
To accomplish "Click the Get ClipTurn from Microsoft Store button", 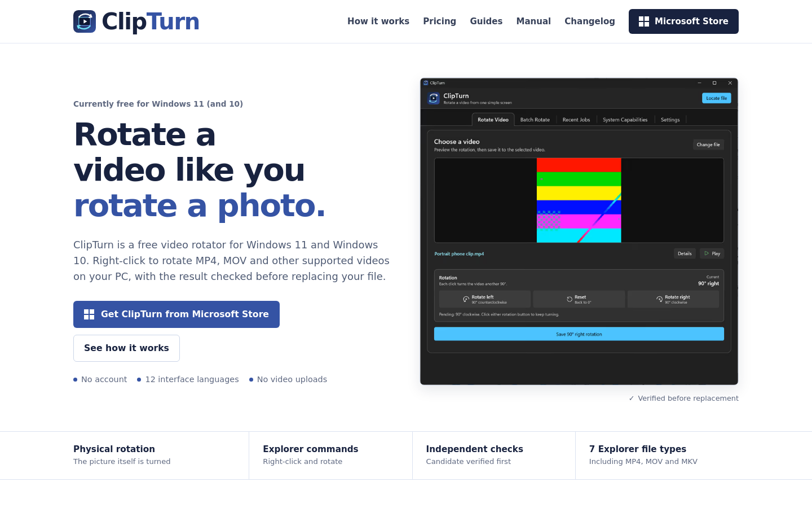I will click(176, 314).
